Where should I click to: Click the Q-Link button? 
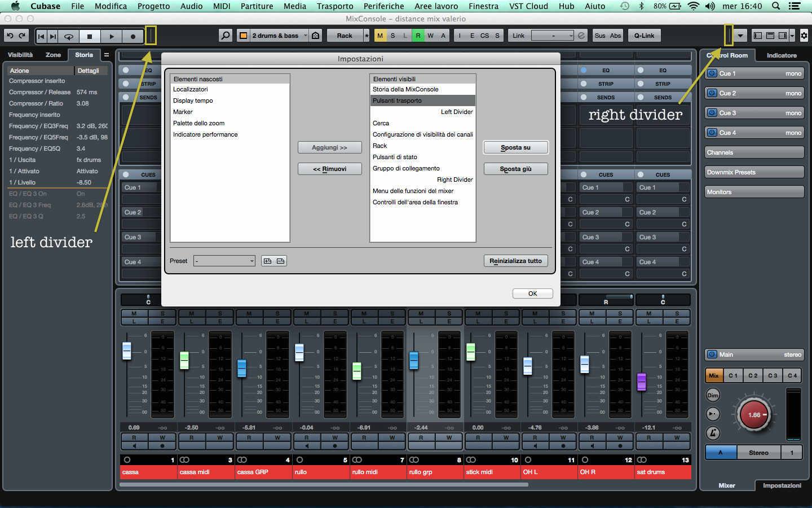click(x=644, y=36)
